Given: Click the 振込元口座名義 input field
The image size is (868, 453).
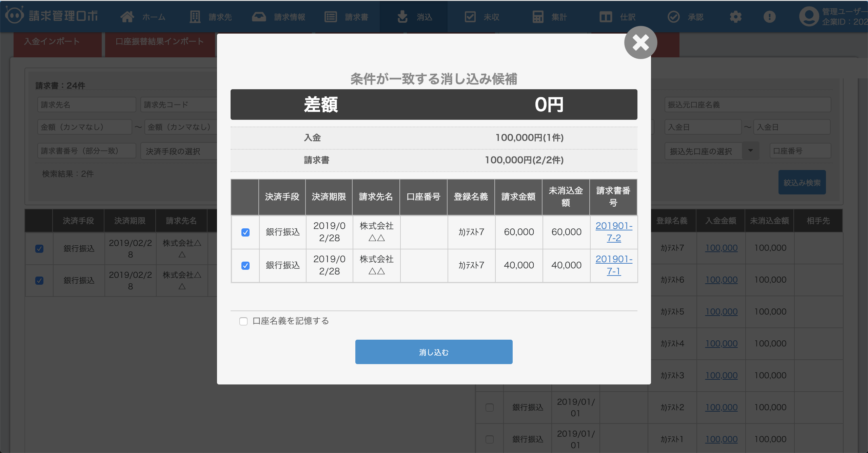Looking at the screenshot, I should [x=747, y=105].
